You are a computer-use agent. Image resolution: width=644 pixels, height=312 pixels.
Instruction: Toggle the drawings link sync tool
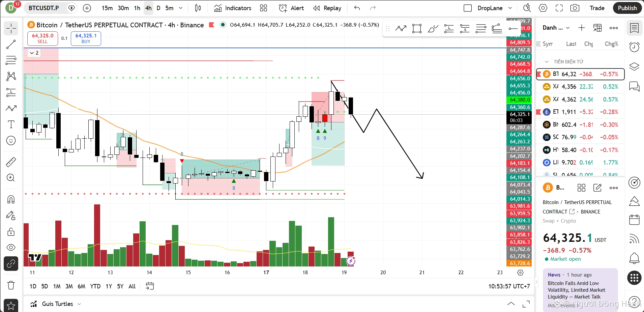click(11, 263)
